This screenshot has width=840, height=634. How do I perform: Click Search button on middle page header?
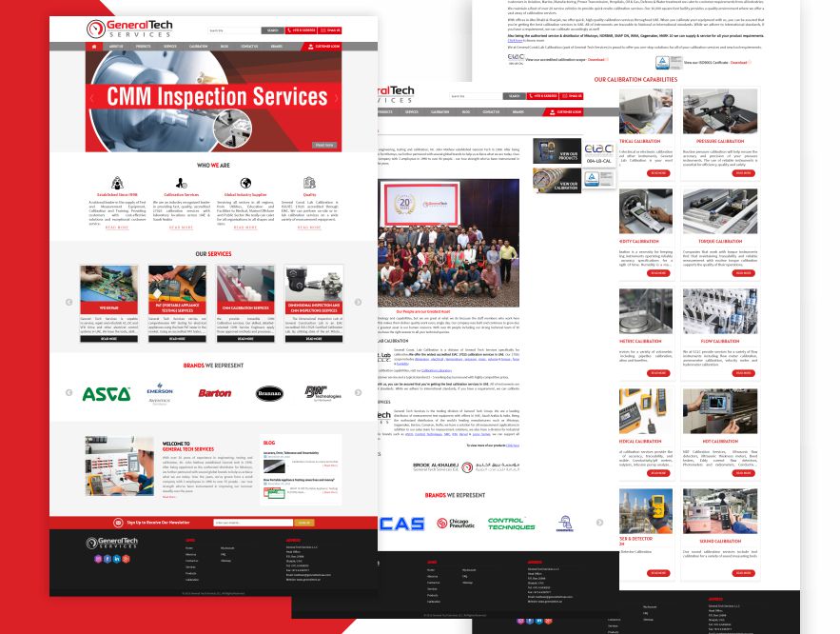click(x=515, y=96)
